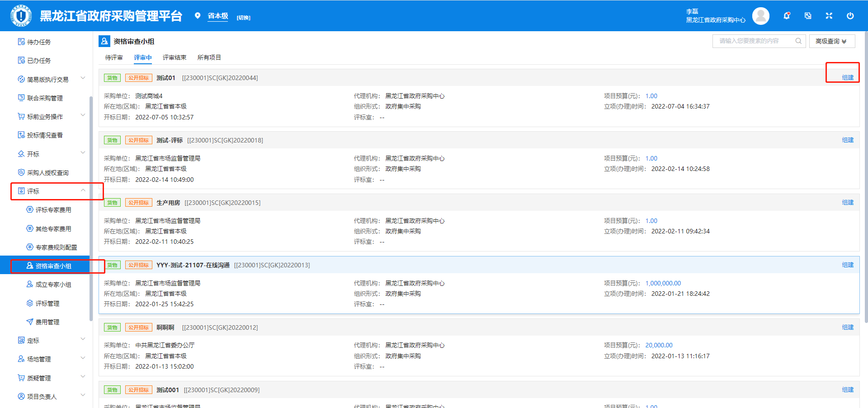Click 组建 for YYY-测试-21107-在线沟通

[848, 265]
